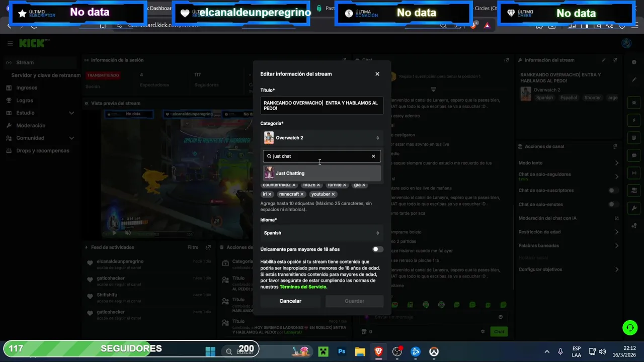The width and height of the screenshot is (644, 362).
Task: Open the green support headset button
Action: tap(630, 328)
